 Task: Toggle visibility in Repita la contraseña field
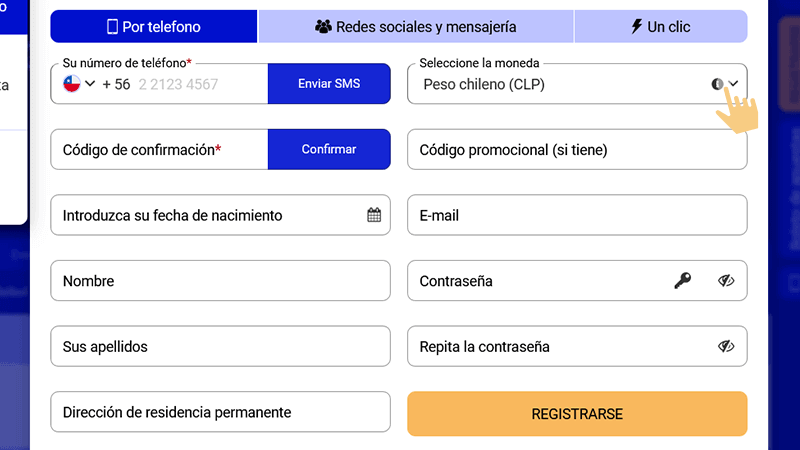point(726,347)
